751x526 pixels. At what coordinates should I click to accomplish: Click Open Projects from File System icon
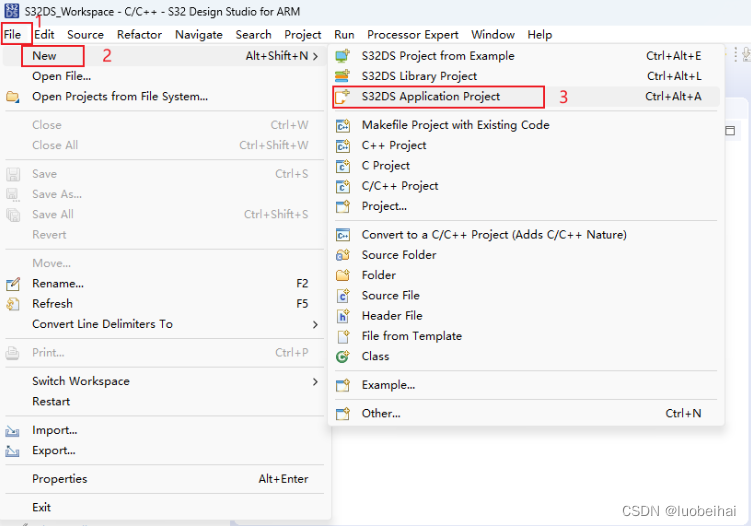coord(13,97)
